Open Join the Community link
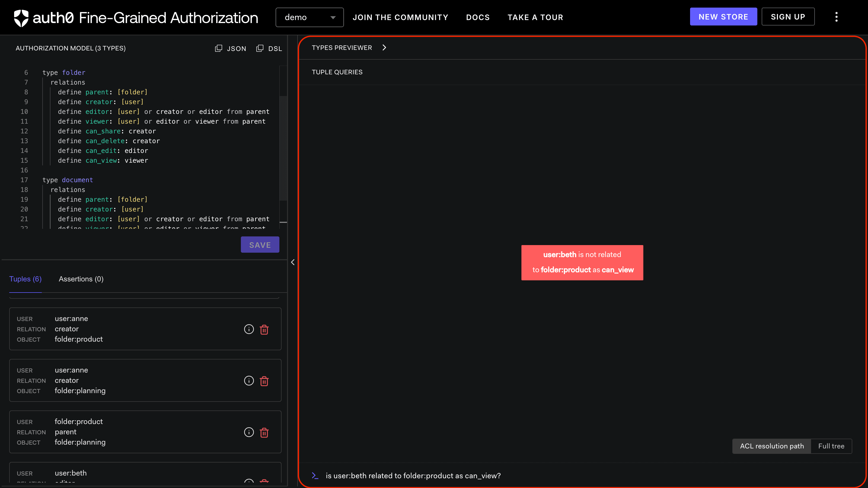This screenshot has width=868, height=488. [x=400, y=17]
